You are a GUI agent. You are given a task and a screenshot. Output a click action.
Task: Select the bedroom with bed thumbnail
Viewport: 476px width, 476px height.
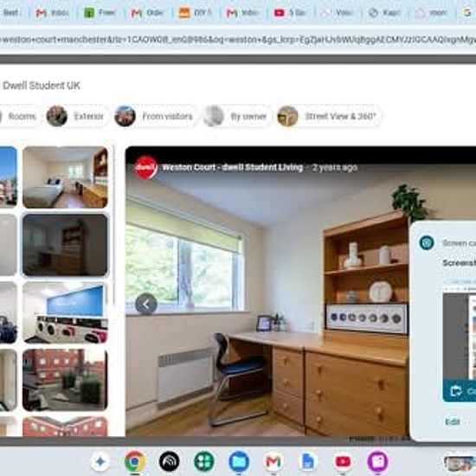tap(65, 177)
